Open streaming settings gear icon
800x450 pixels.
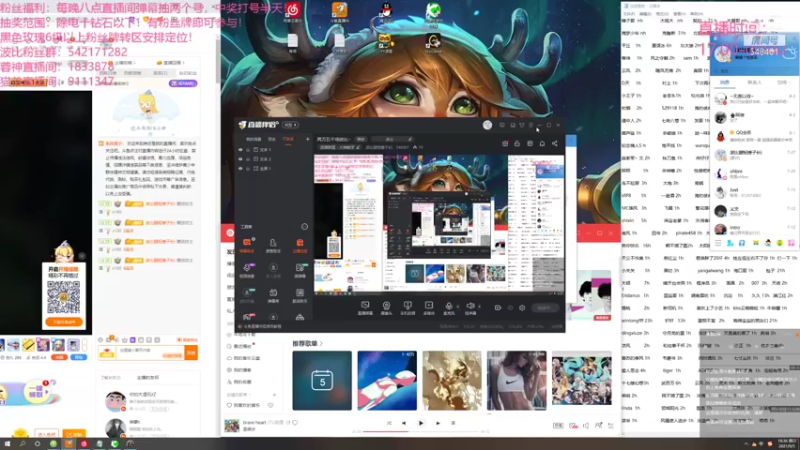(x=522, y=308)
